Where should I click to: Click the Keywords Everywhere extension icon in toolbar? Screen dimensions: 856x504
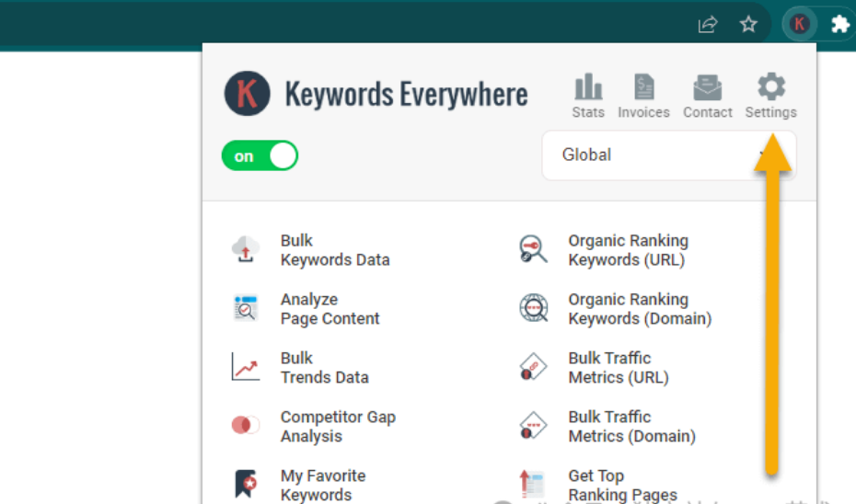[x=800, y=25]
